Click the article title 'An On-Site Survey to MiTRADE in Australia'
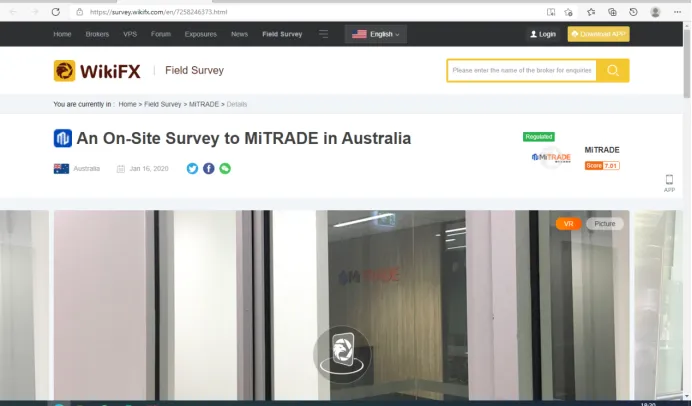Image resolution: width=692 pixels, height=406 pixels. (x=244, y=138)
